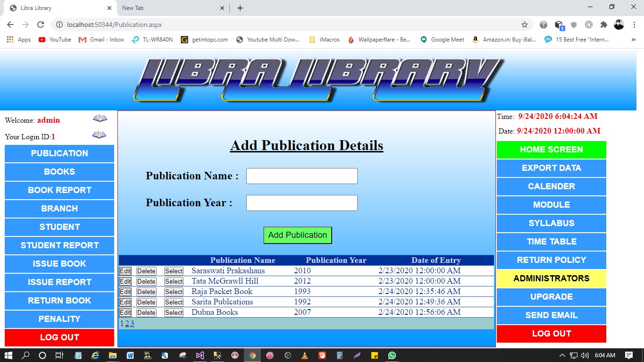This screenshot has width=644, height=362.
Task: Open the VLC media player taskbar icon
Action: [x=305, y=355]
